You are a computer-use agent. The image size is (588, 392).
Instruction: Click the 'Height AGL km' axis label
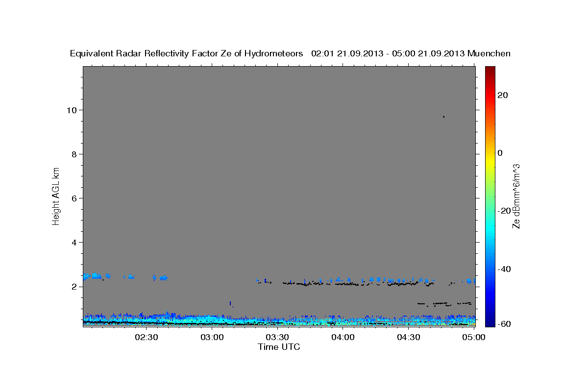click(x=56, y=196)
